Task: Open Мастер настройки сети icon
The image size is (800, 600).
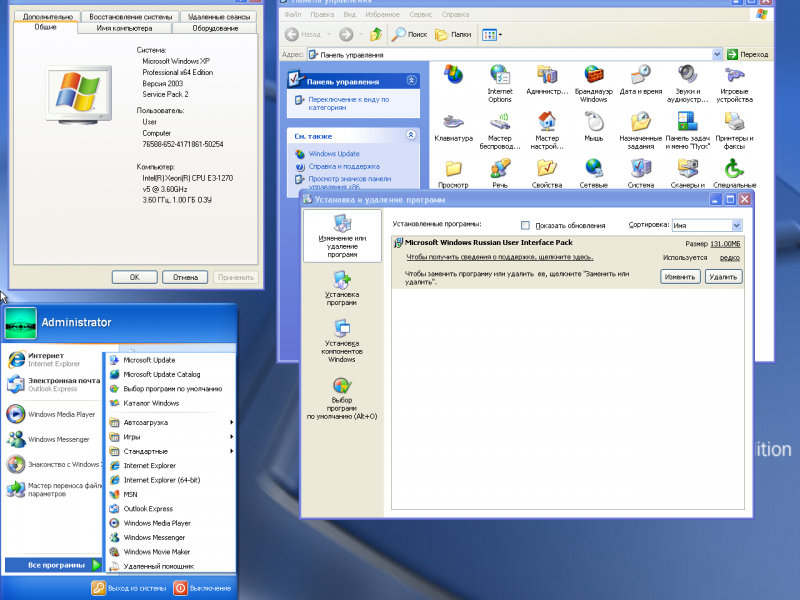Action: pos(547,131)
